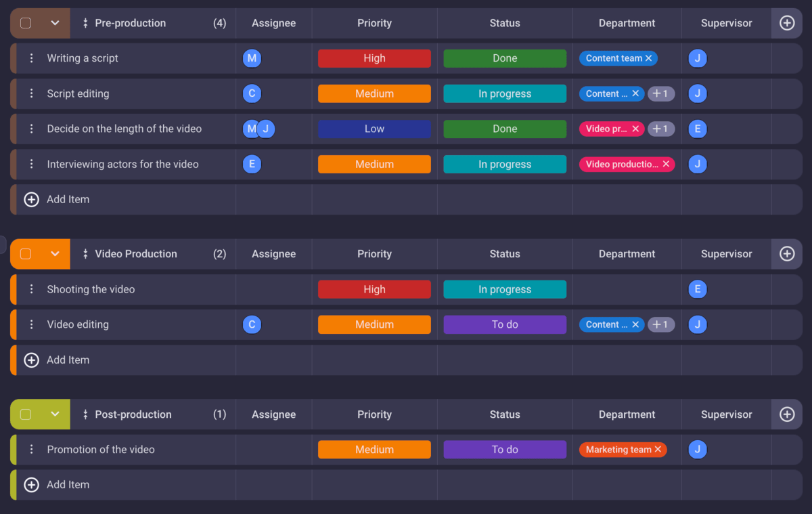Click the supervisor E avatar on Shooting the video

click(697, 289)
